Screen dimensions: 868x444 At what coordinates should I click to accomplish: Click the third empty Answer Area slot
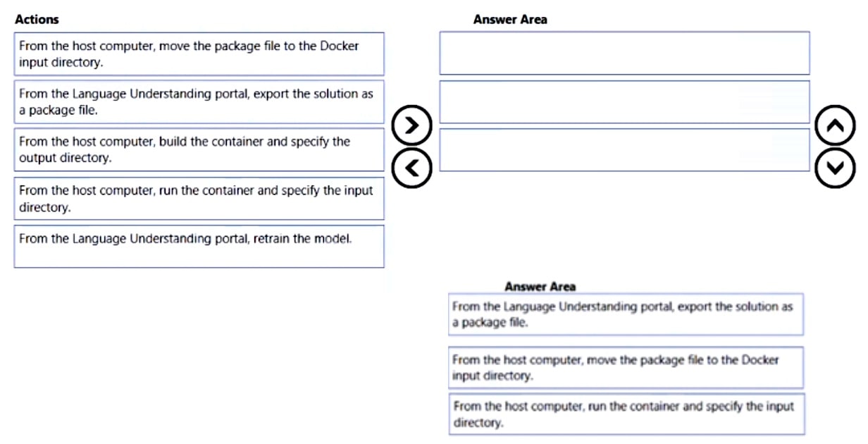624,150
